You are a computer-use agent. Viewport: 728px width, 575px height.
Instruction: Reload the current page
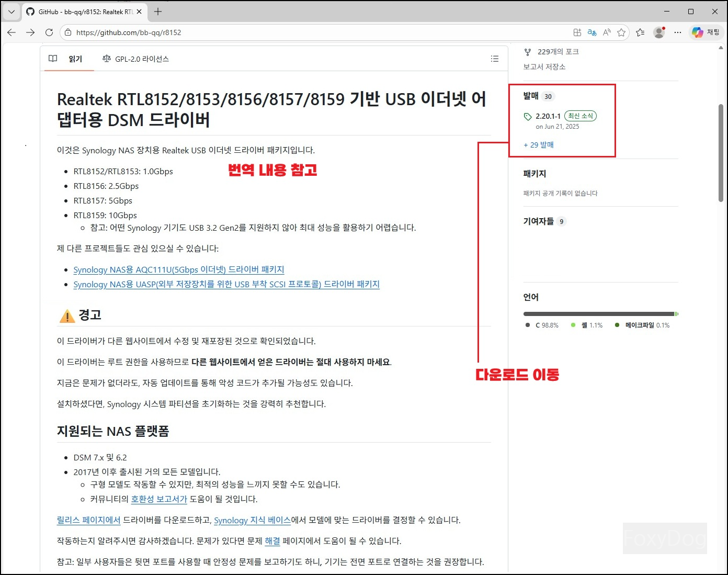coord(49,32)
